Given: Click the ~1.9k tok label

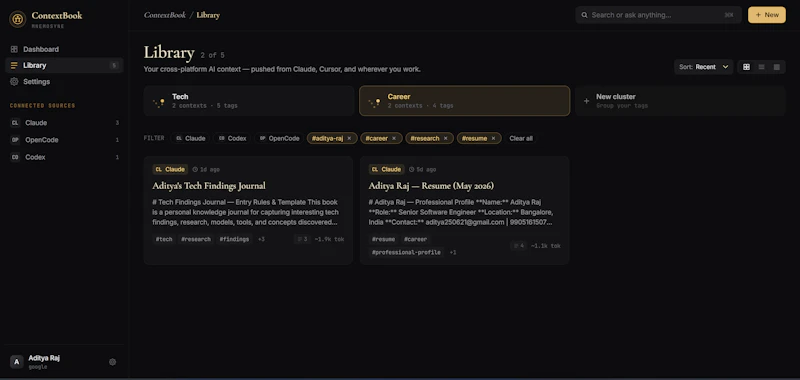Looking at the screenshot, I should point(329,239).
